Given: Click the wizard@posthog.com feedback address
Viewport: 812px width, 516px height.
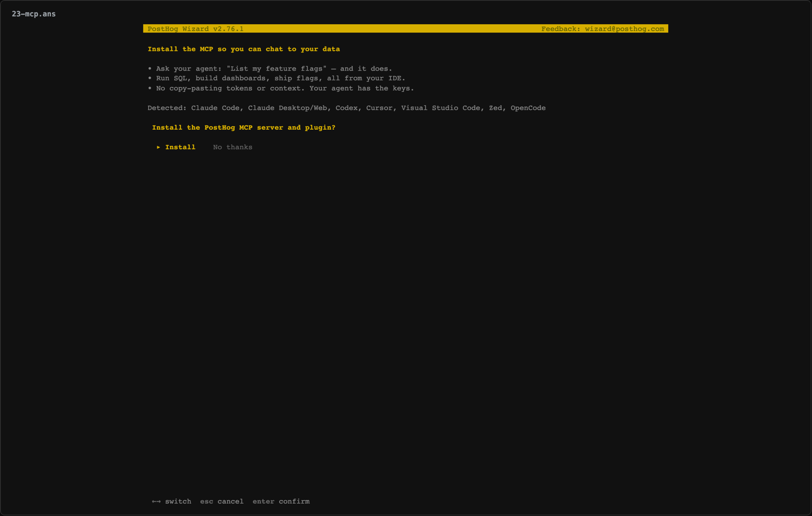Looking at the screenshot, I should (x=624, y=29).
